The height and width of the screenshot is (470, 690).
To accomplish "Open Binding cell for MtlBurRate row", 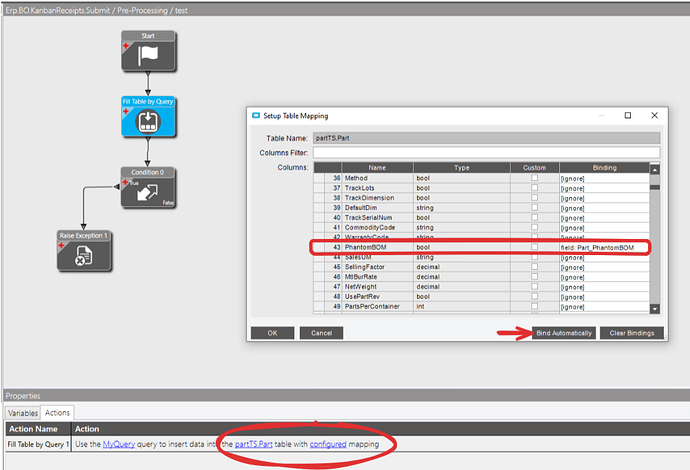I will (x=604, y=277).
